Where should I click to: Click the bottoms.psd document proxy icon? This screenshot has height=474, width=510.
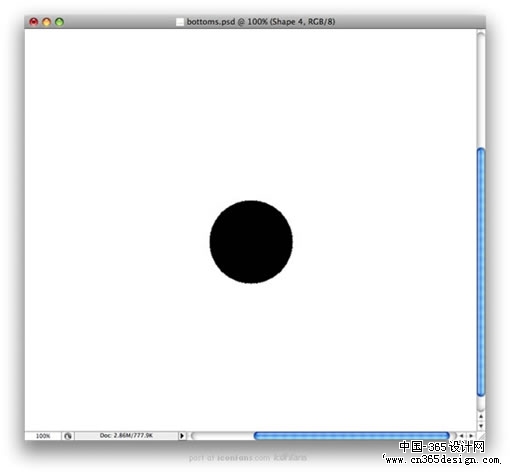pyautogui.click(x=180, y=22)
